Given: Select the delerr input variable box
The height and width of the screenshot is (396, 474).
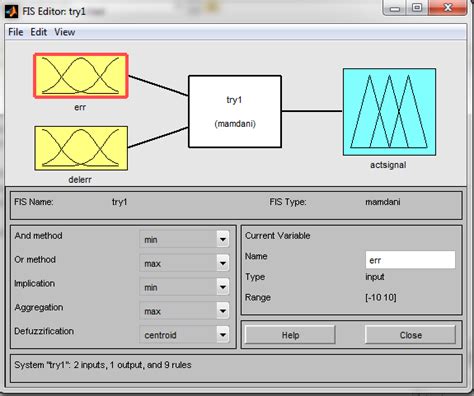Looking at the screenshot, I should pyautogui.click(x=81, y=148).
